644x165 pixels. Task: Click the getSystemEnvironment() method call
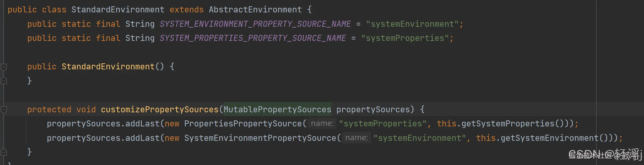coord(550,138)
